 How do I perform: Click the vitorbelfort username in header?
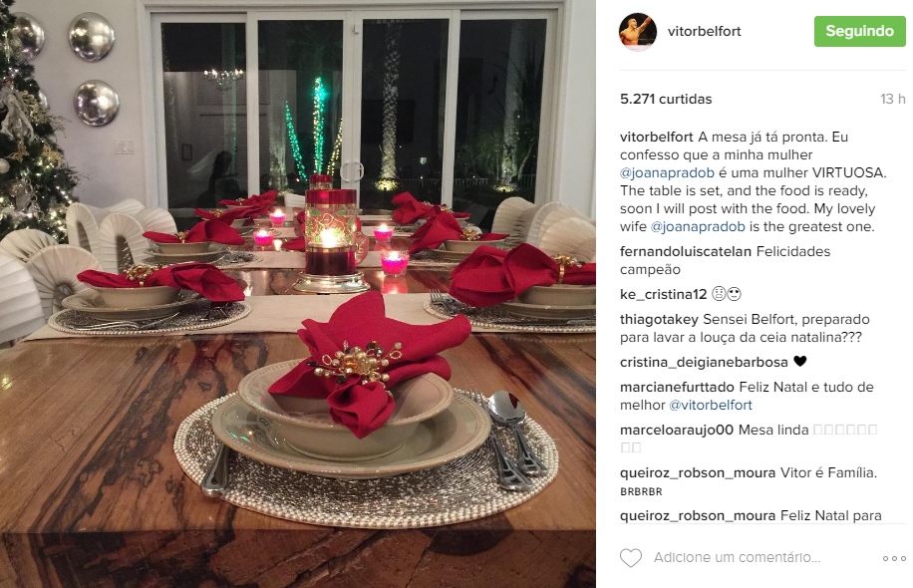point(704,31)
